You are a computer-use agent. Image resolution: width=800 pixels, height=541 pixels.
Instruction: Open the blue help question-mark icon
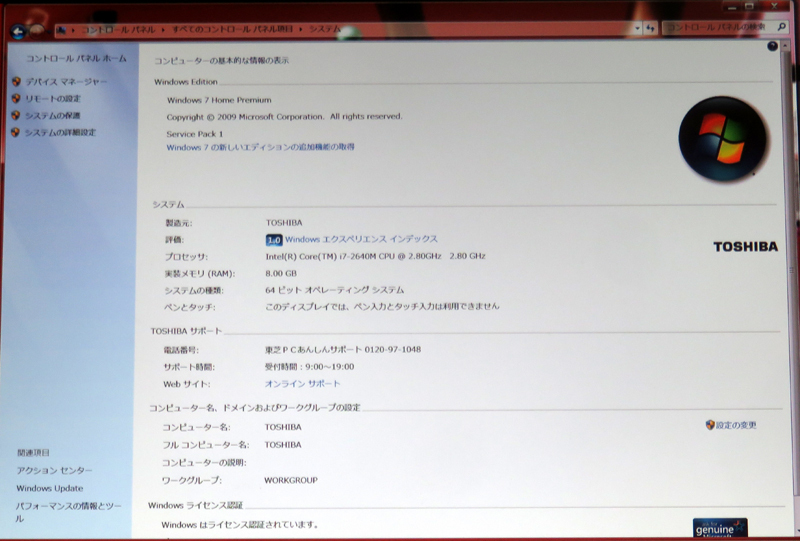(772, 46)
